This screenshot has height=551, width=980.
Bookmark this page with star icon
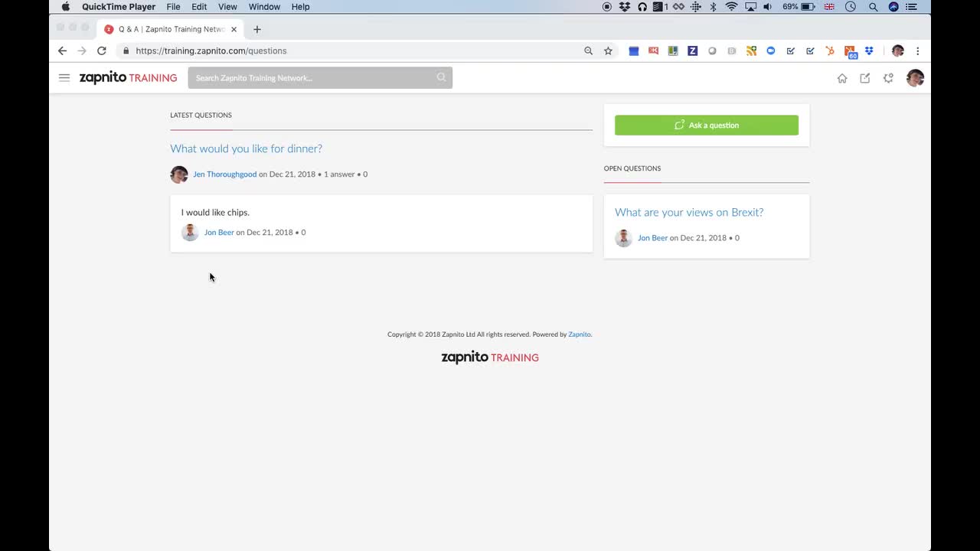click(608, 51)
